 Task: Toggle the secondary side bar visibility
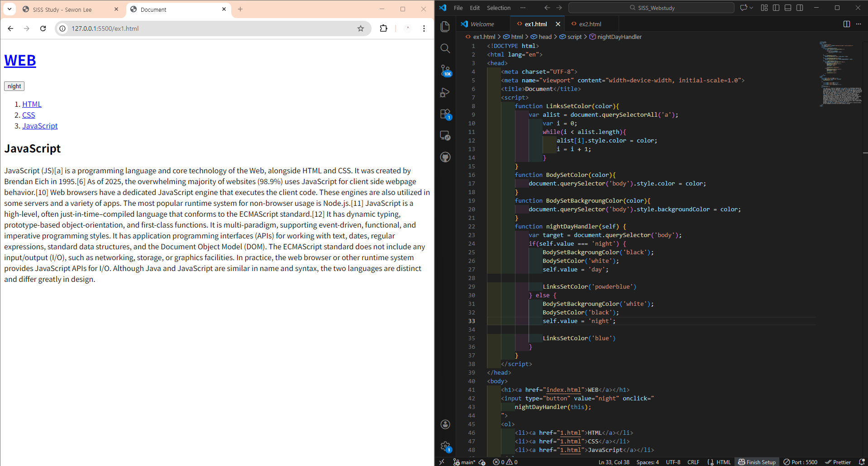[x=800, y=8]
